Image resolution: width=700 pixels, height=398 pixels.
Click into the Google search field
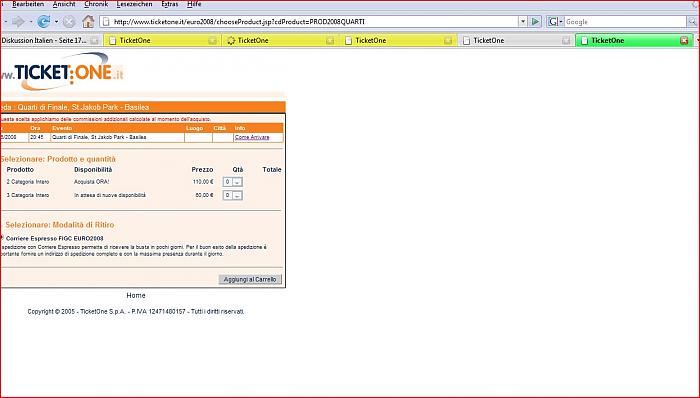tap(625, 21)
